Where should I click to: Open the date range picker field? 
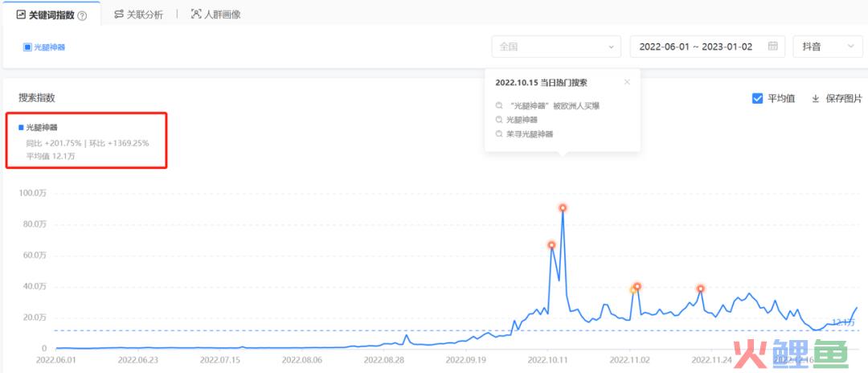(695, 47)
